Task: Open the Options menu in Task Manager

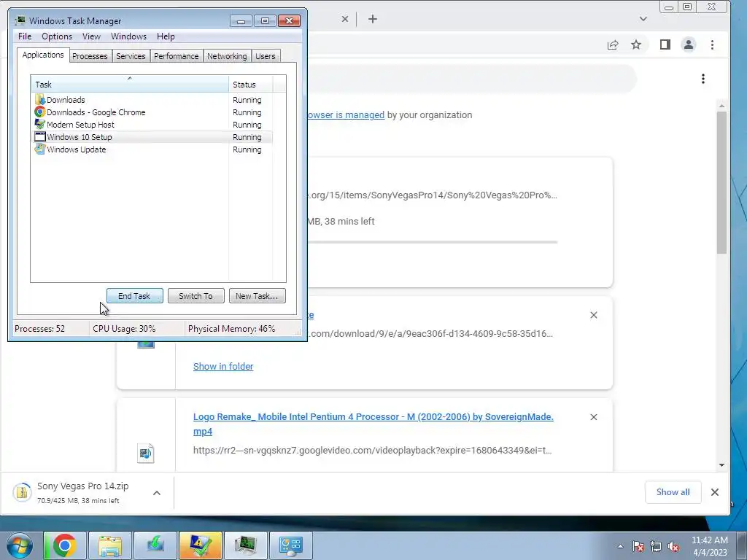Action: click(57, 36)
